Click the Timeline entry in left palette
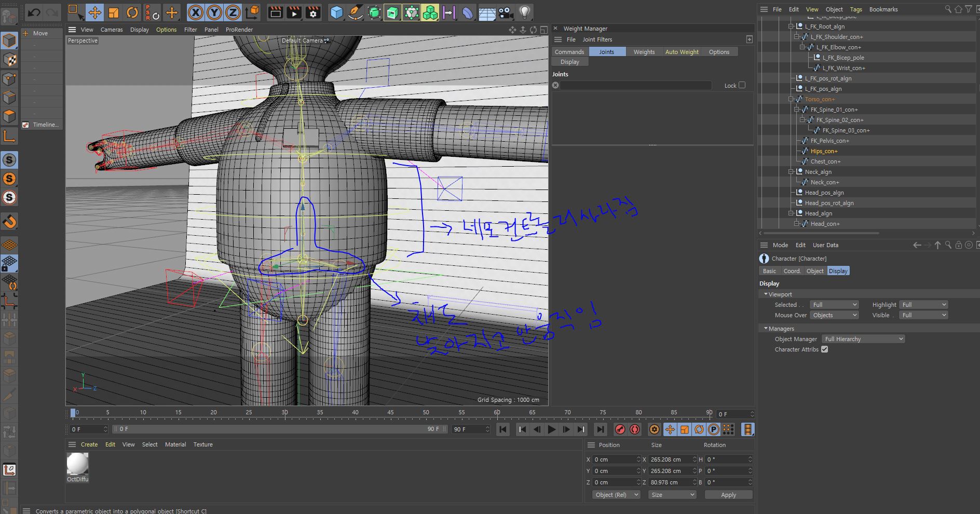This screenshot has height=514, width=980. coord(42,125)
